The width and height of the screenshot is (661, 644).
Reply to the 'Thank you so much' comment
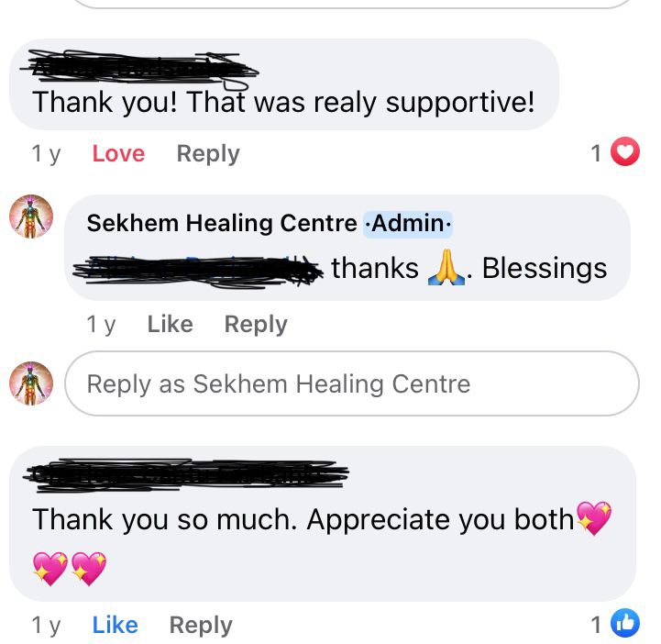click(201, 626)
